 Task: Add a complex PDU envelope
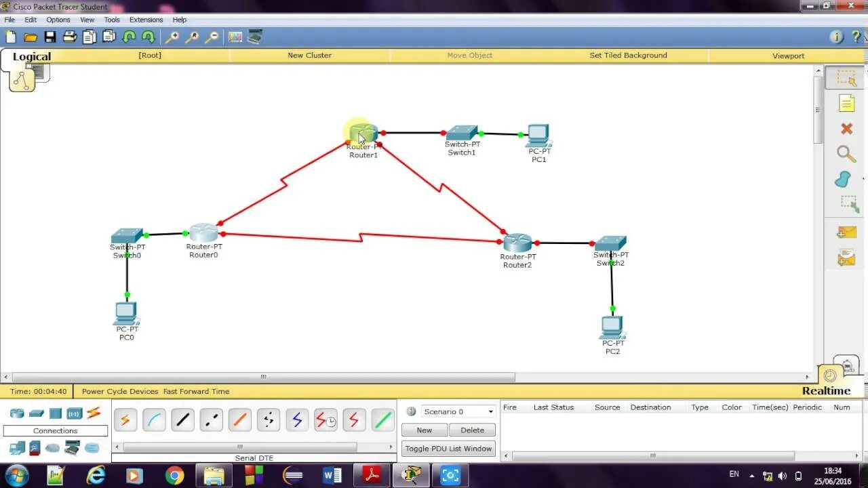coord(846,258)
